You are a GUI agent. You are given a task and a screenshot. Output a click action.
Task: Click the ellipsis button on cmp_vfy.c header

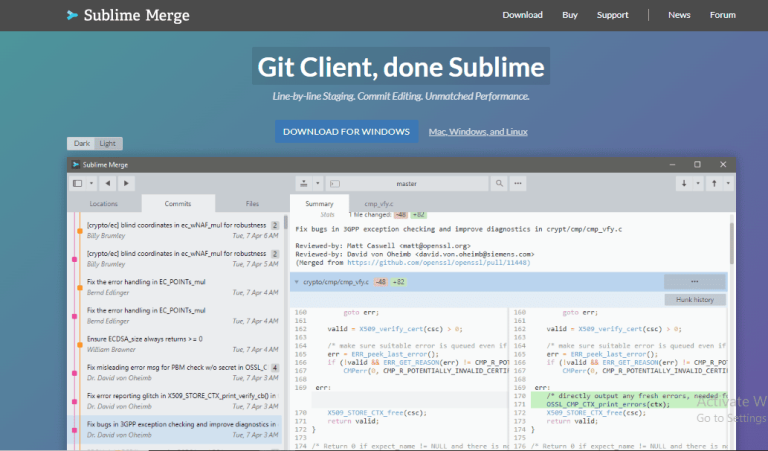695,282
